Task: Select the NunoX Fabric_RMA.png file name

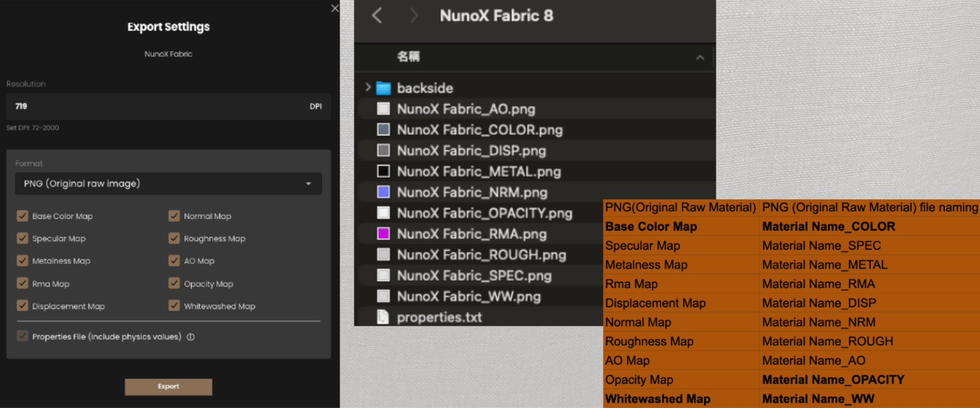Action: [472, 234]
